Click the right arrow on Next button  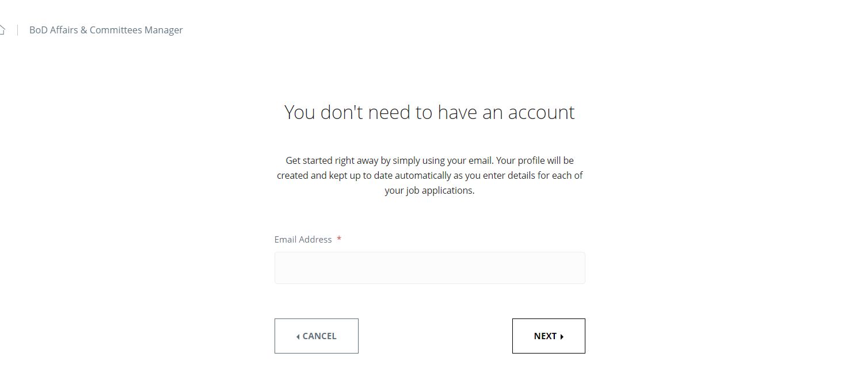562,337
